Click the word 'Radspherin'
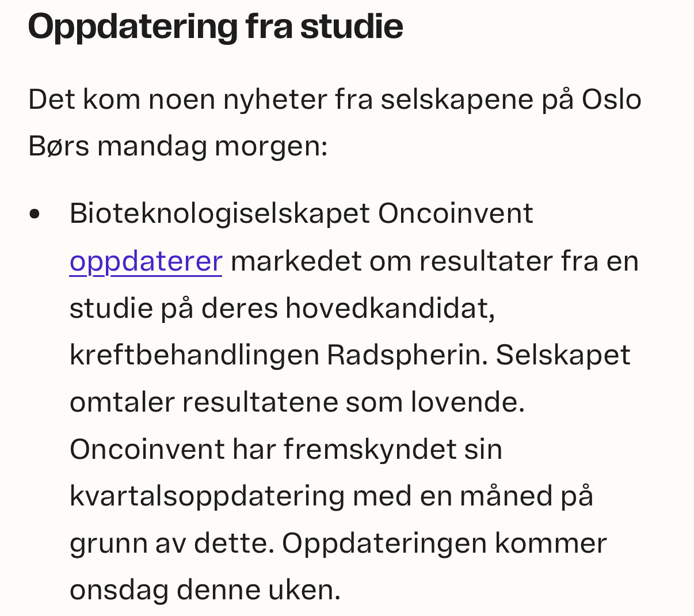This screenshot has width=694, height=616. point(407,355)
